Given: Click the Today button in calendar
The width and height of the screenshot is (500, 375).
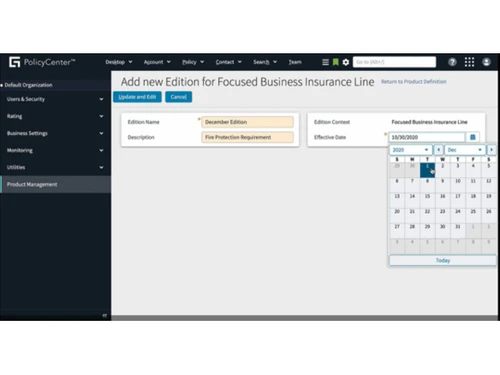Looking at the screenshot, I should [443, 260].
